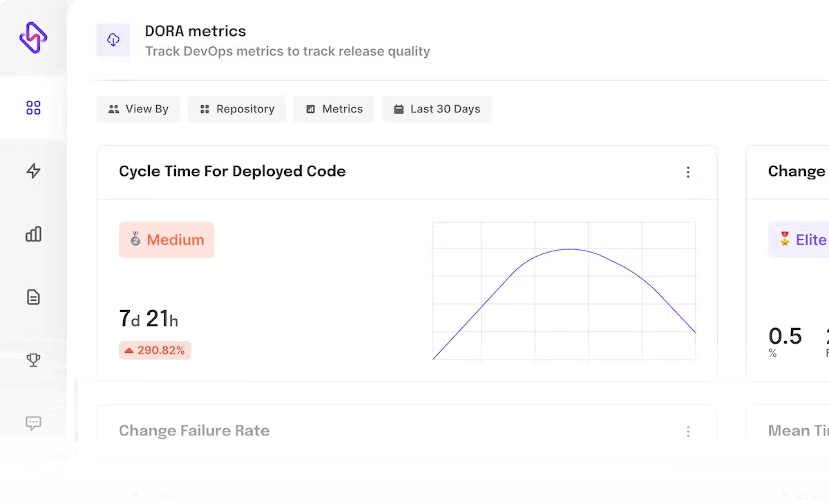Viewport: 829px width, 504px height.
Task: Open the Last 30 Days date filter
Action: tap(437, 109)
